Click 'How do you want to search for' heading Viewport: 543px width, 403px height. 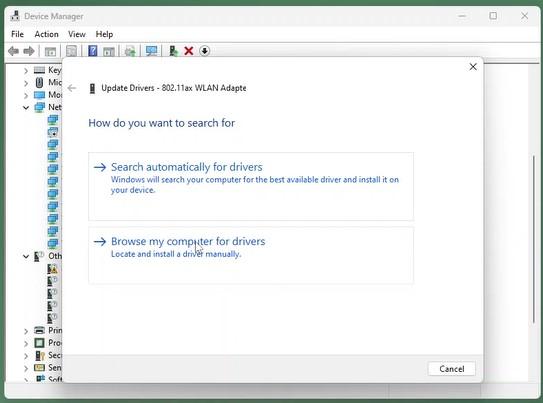[161, 123]
